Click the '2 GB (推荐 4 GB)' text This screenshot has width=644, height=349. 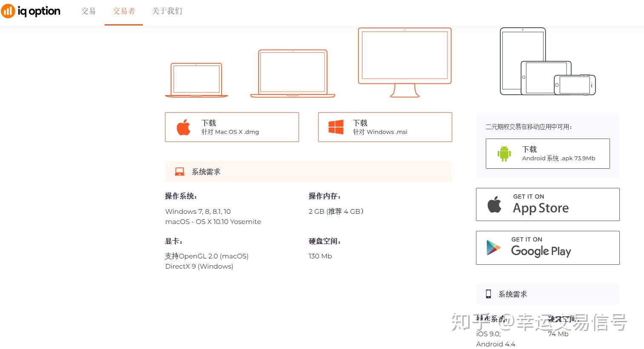[x=336, y=211]
